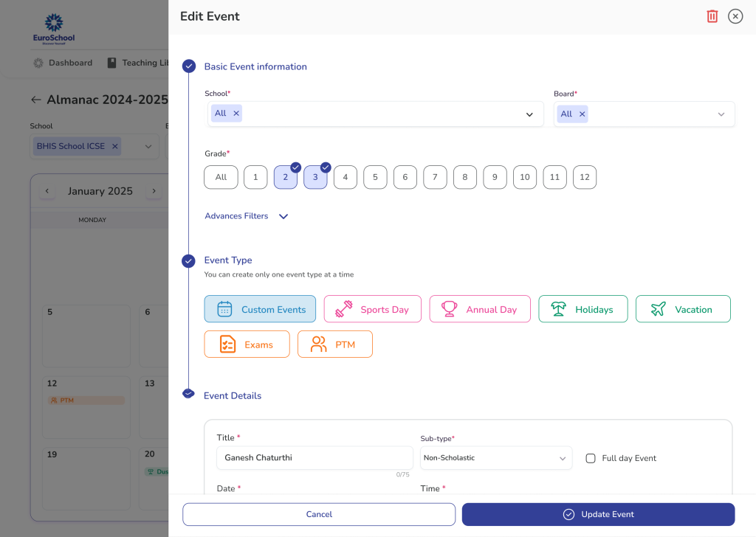Viewport: 756px width, 537px height.
Task: Click the Cancel button
Action: coord(319,514)
